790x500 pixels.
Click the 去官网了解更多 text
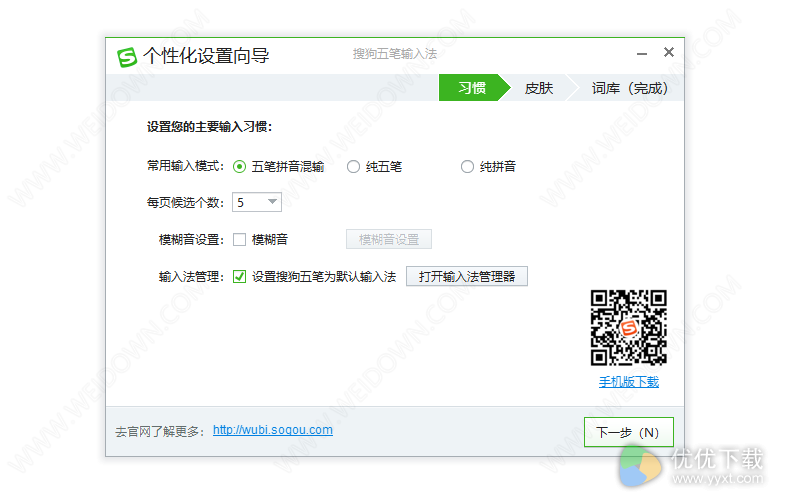tap(160, 431)
